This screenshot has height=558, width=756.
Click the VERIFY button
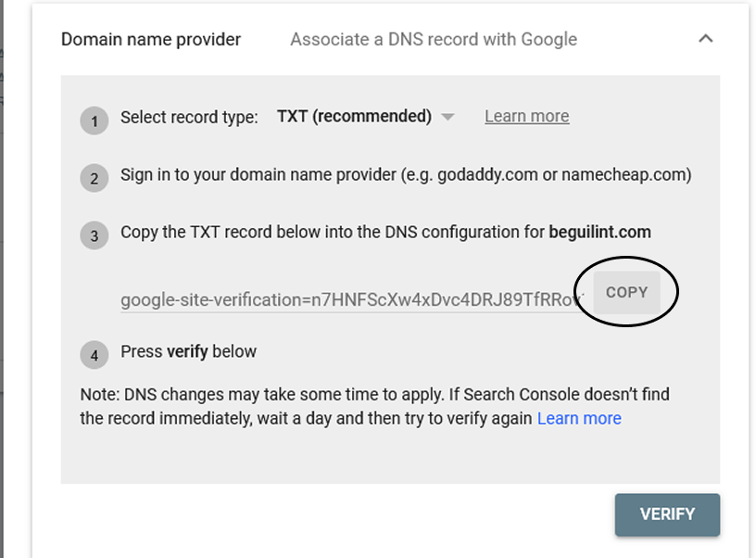pos(667,514)
